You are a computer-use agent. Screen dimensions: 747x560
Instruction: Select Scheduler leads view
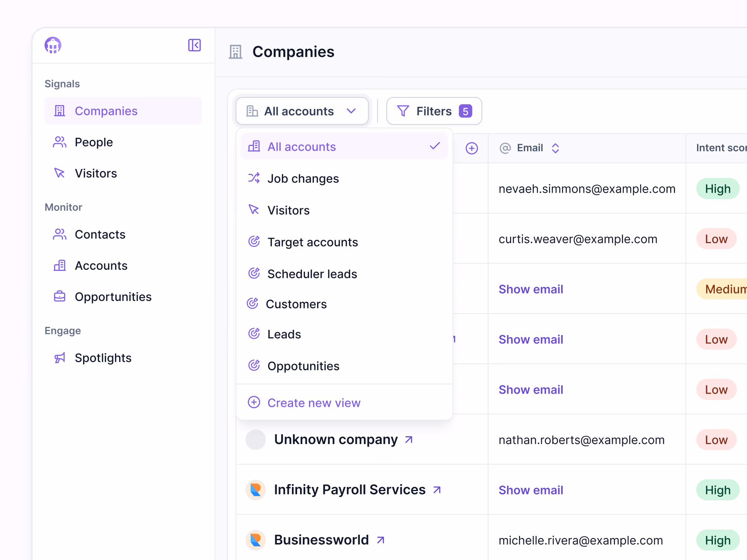coord(344,274)
